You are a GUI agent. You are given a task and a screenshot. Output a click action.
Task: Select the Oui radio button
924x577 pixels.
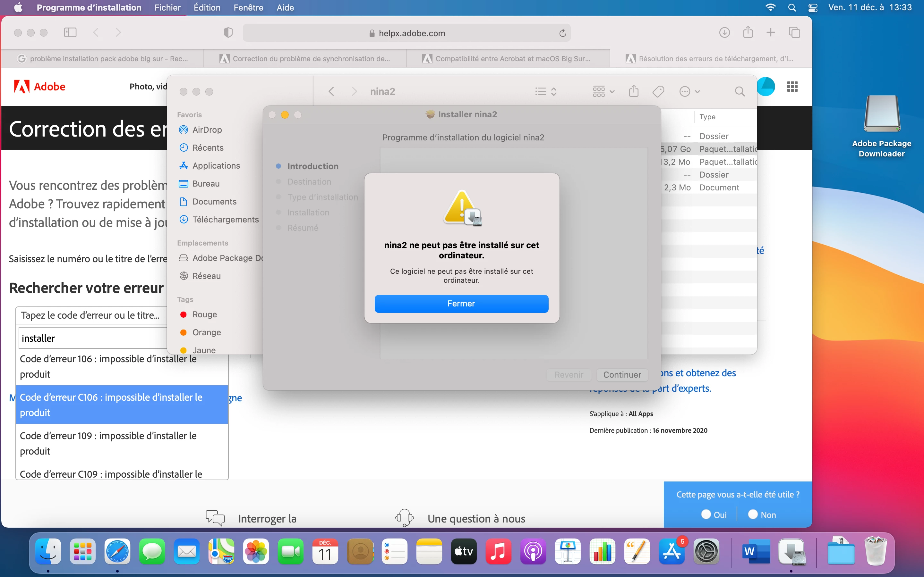706,514
